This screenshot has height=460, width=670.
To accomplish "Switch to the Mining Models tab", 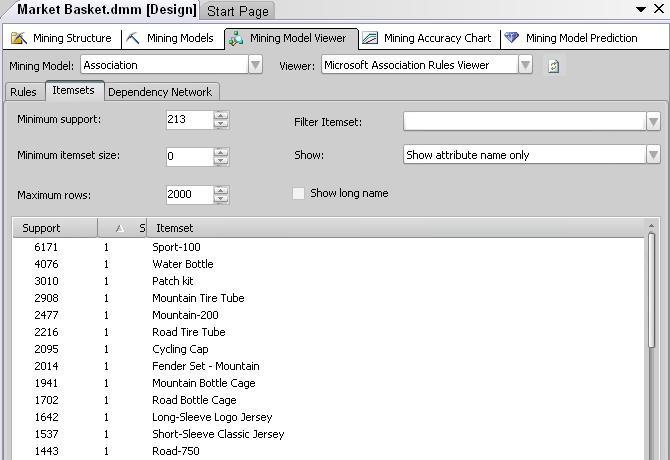I will point(173,38).
